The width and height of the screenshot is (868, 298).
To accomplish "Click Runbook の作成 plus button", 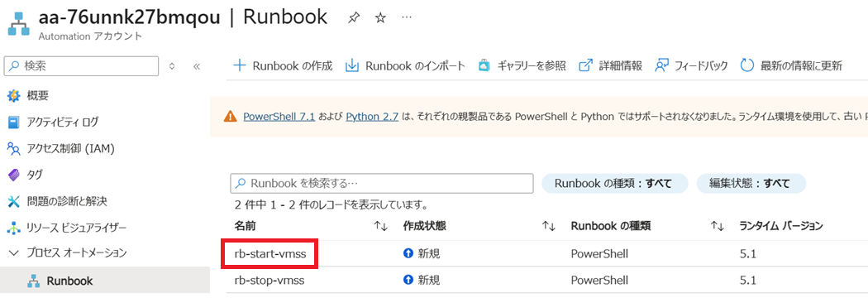I will [x=283, y=66].
